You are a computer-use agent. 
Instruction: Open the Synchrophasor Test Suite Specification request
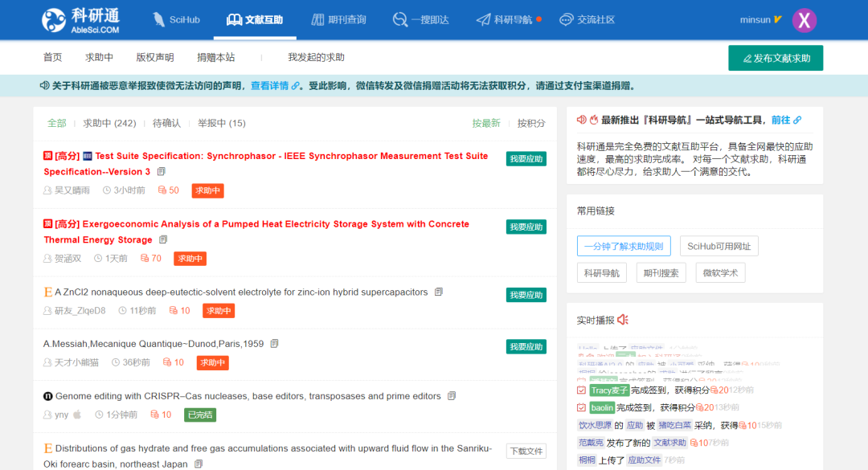pos(266,164)
